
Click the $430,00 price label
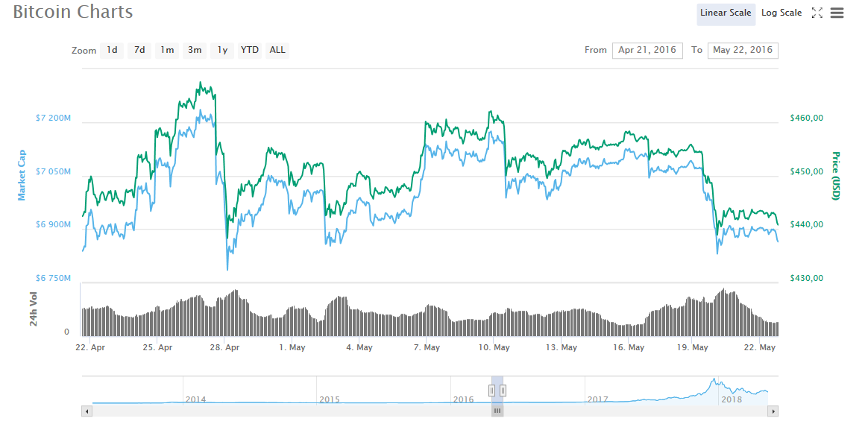[807, 278]
